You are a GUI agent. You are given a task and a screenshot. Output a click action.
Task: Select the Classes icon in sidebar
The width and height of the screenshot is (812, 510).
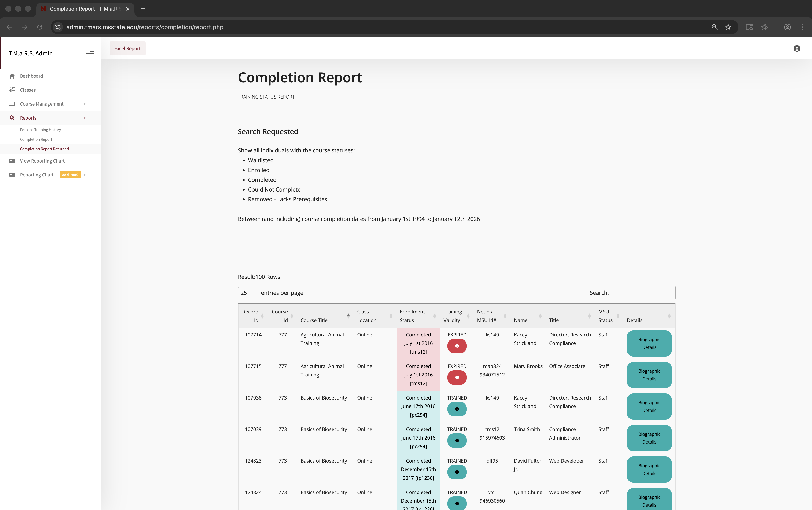12,90
